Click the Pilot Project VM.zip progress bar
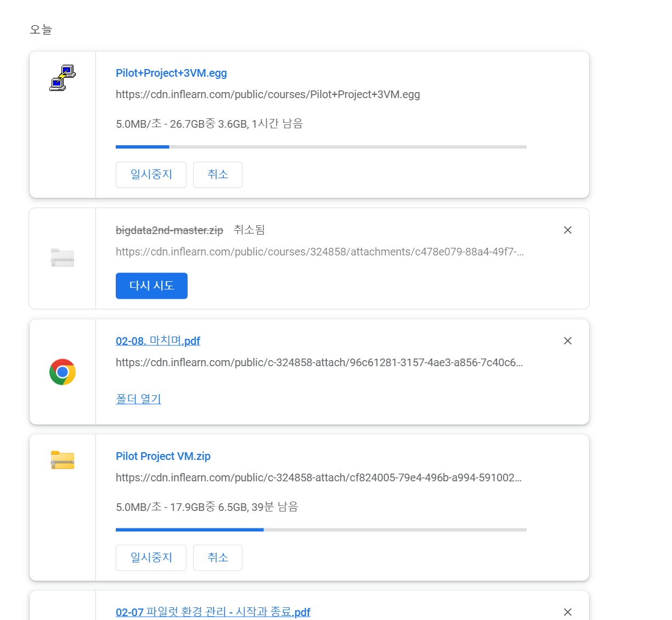Screen dimensions: 672x620 [321, 530]
